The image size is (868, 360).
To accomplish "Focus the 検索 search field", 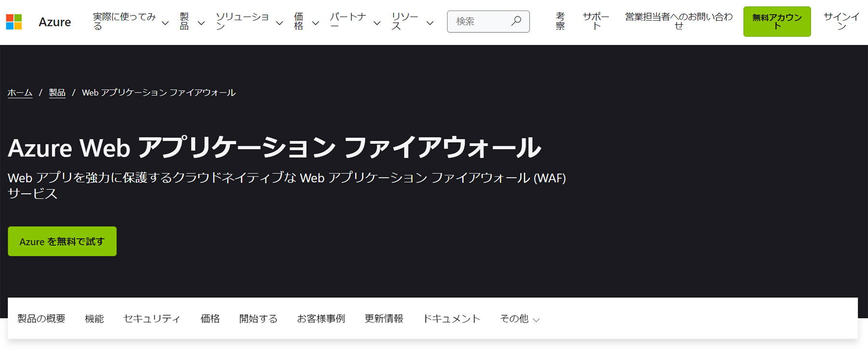I will click(488, 21).
